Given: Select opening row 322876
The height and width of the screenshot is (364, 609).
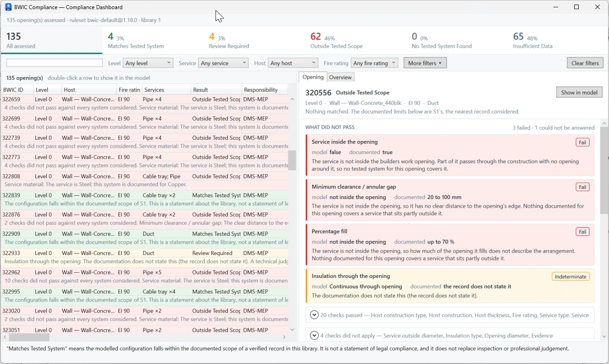Looking at the screenshot, I should pyautogui.click(x=144, y=219).
